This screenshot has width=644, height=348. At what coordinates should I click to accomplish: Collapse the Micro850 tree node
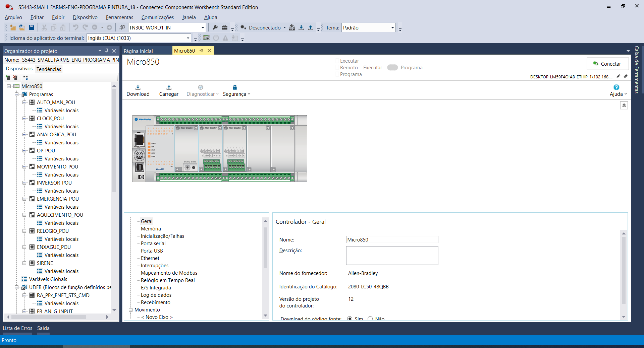[9, 86]
